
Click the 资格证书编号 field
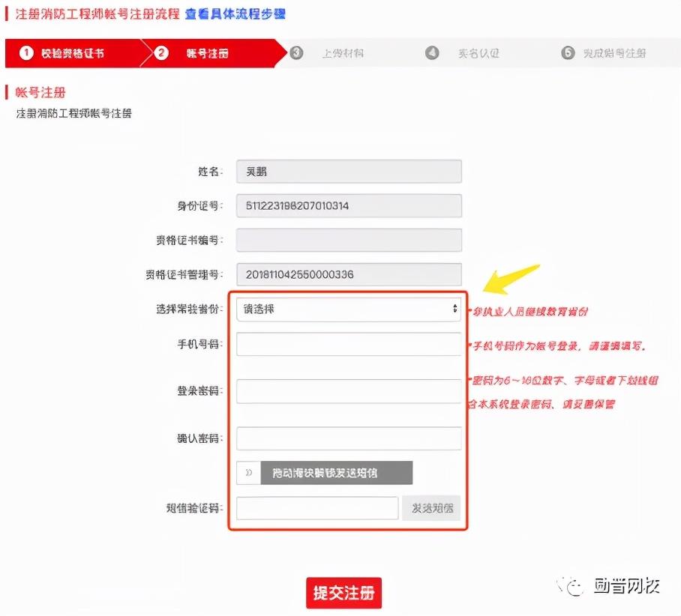[349, 240]
